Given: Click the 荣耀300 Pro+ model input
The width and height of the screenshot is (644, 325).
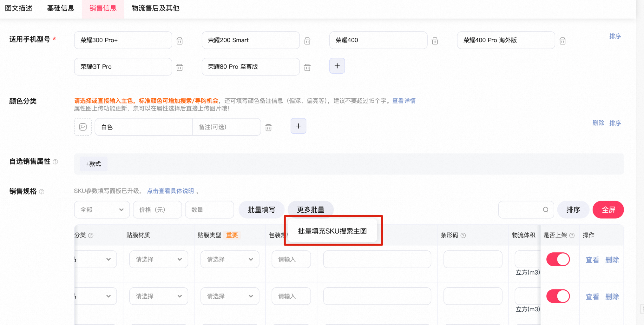Looking at the screenshot, I should (123, 40).
